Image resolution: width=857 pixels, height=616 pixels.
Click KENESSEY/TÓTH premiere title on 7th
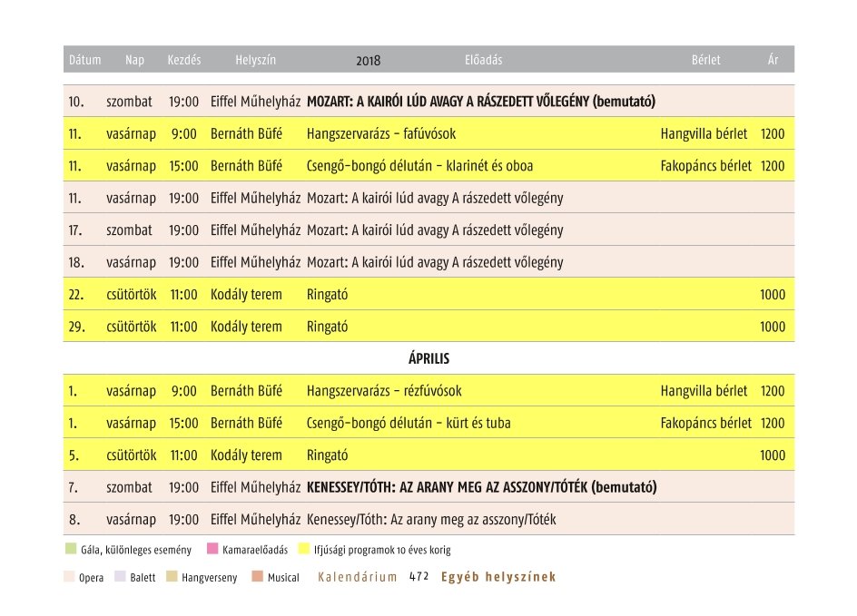tap(481, 487)
